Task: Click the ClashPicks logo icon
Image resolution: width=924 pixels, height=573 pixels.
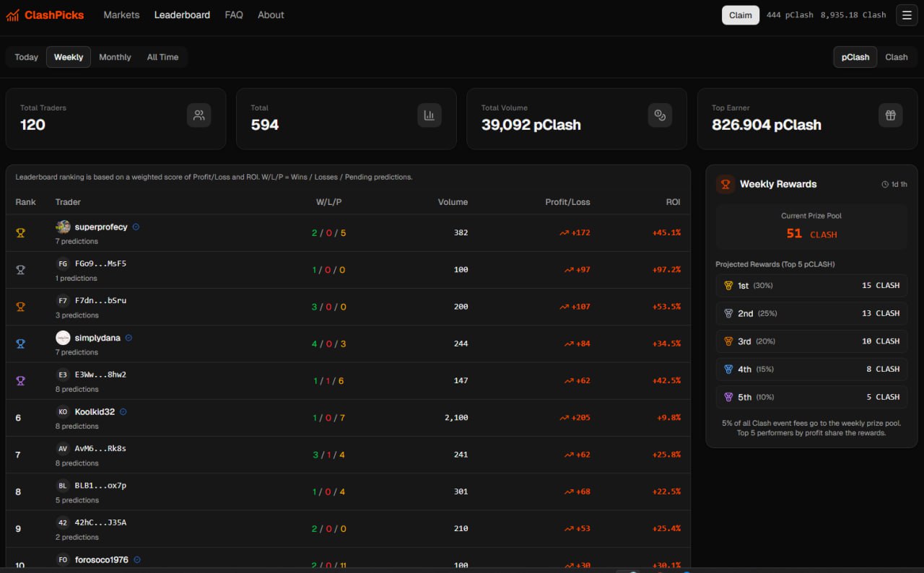Action: (13, 15)
